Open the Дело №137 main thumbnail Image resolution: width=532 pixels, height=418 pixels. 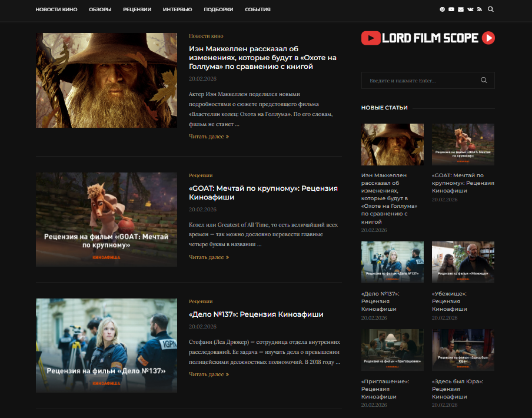(x=107, y=346)
